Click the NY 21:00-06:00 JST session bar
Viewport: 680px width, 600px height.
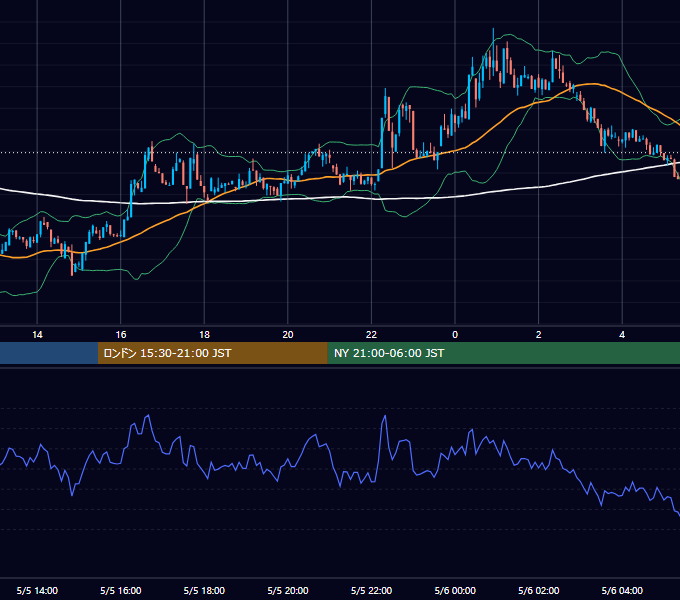pyautogui.click(x=503, y=353)
